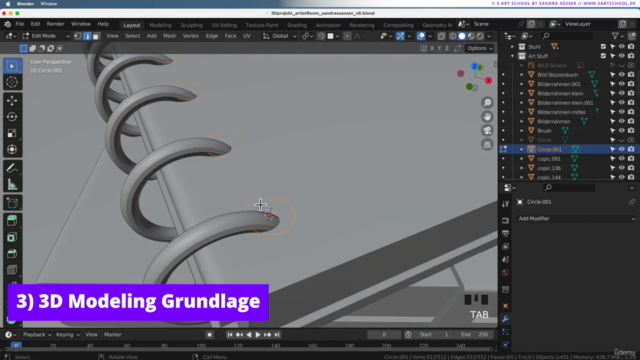
Task: Activate the Move tool
Action: [12, 100]
